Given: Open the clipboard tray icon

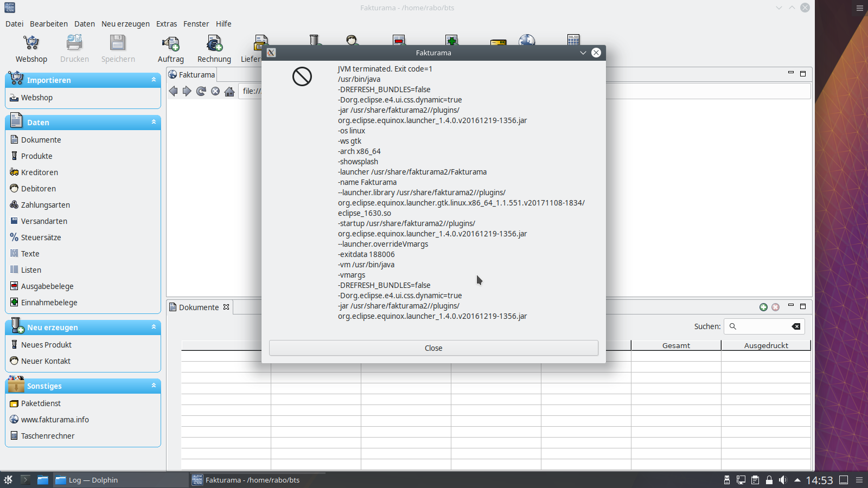Looking at the screenshot, I should point(755,480).
